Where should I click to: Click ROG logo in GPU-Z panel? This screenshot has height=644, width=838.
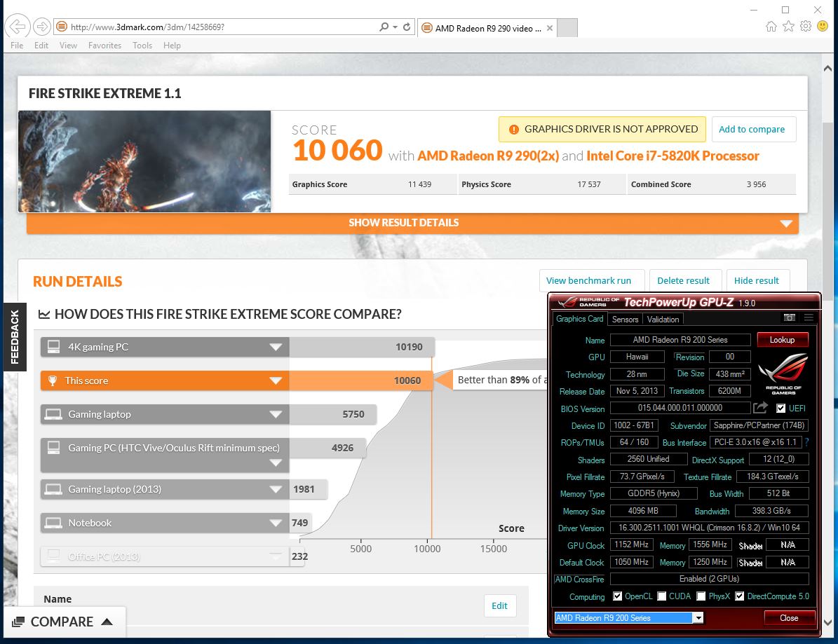click(783, 374)
